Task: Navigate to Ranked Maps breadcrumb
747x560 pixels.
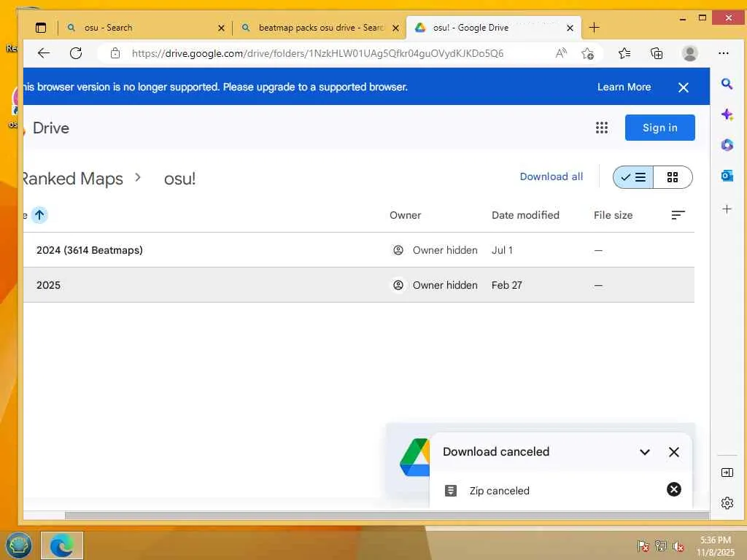Action: pyautogui.click(x=73, y=179)
